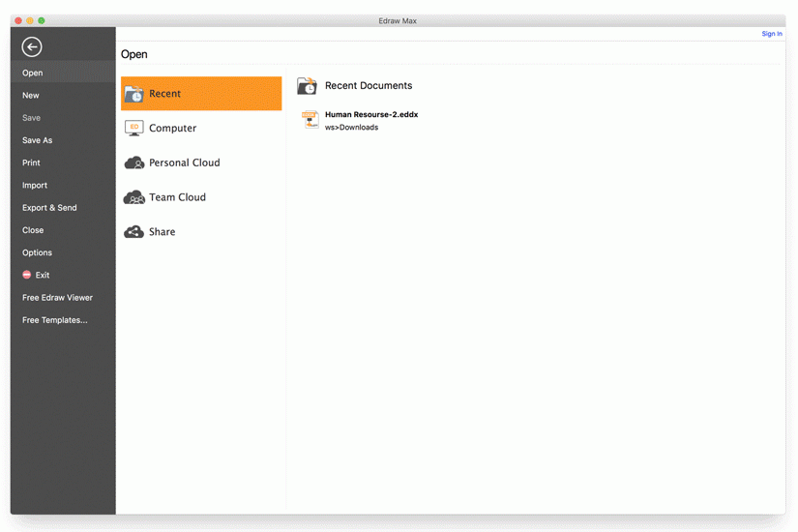Open the New menu item

(31, 96)
